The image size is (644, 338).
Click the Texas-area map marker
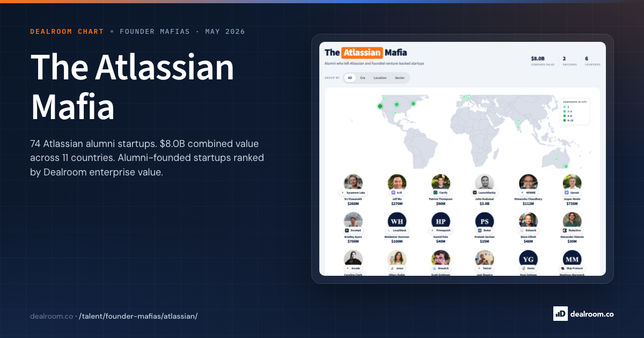pyautogui.click(x=395, y=113)
